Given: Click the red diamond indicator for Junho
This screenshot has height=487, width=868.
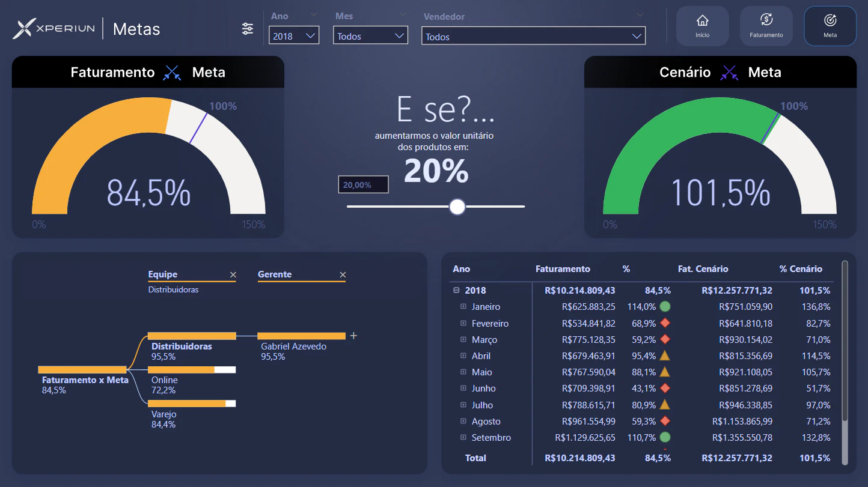Looking at the screenshot, I should 665,388.
